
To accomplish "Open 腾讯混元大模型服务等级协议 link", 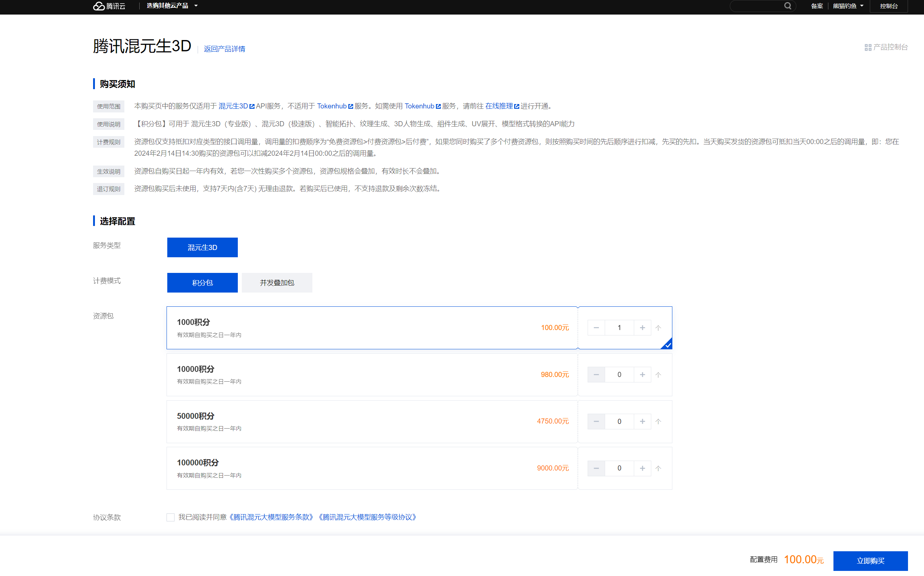I will tap(367, 517).
